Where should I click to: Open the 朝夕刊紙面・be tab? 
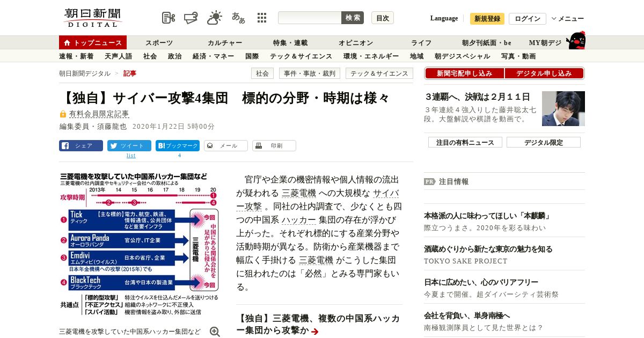[487, 42]
